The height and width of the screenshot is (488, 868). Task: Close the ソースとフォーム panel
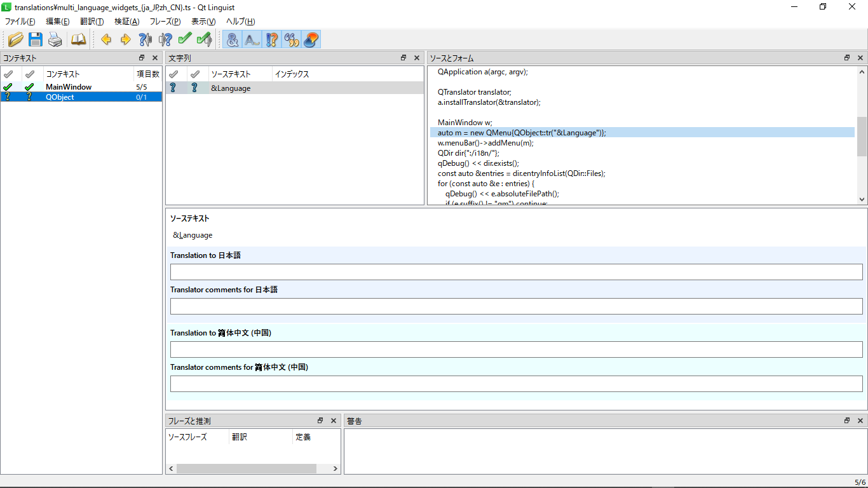point(860,58)
